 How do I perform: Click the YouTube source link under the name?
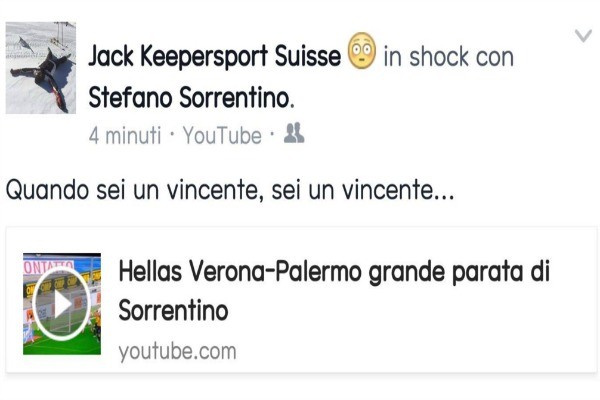[x=222, y=135]
